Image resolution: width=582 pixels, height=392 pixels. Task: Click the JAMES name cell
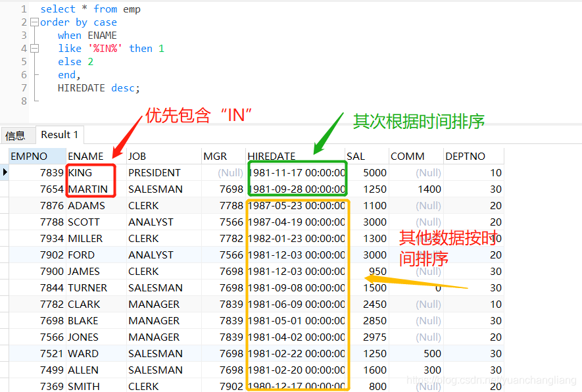pos(96,272)
